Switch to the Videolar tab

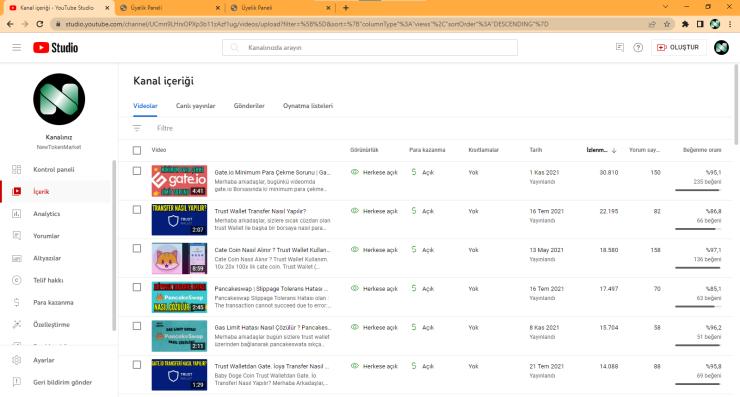click(145, 106)
